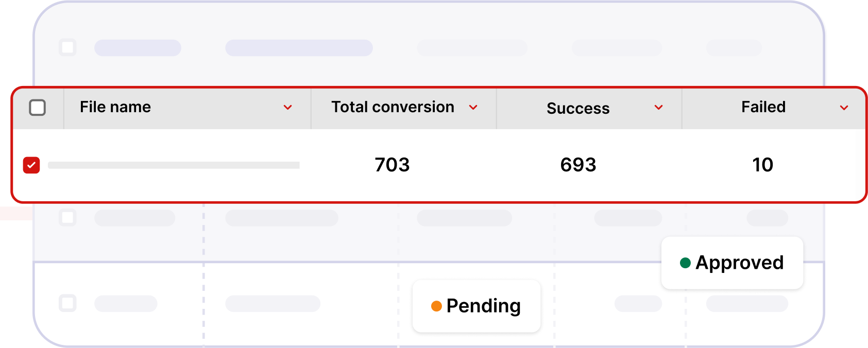Click the Approved status badge
Image resolution: width=868 pixels, height=348 pixels.
pos(732,263)
